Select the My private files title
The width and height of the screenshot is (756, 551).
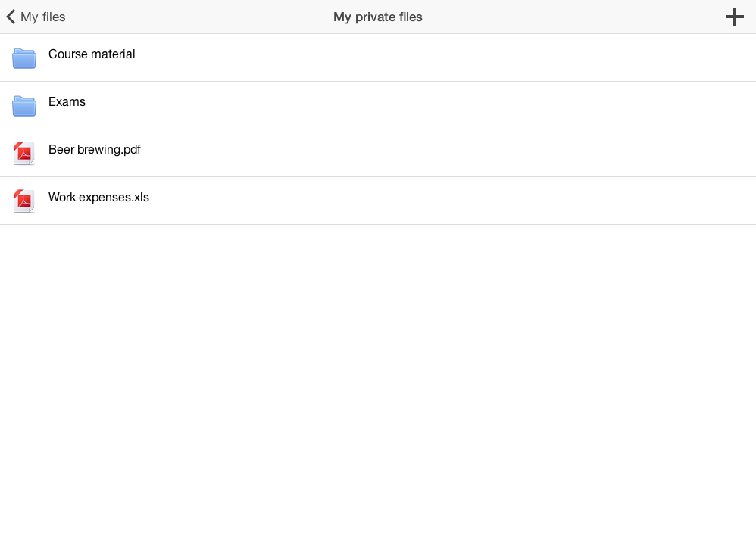click(377, 17)
